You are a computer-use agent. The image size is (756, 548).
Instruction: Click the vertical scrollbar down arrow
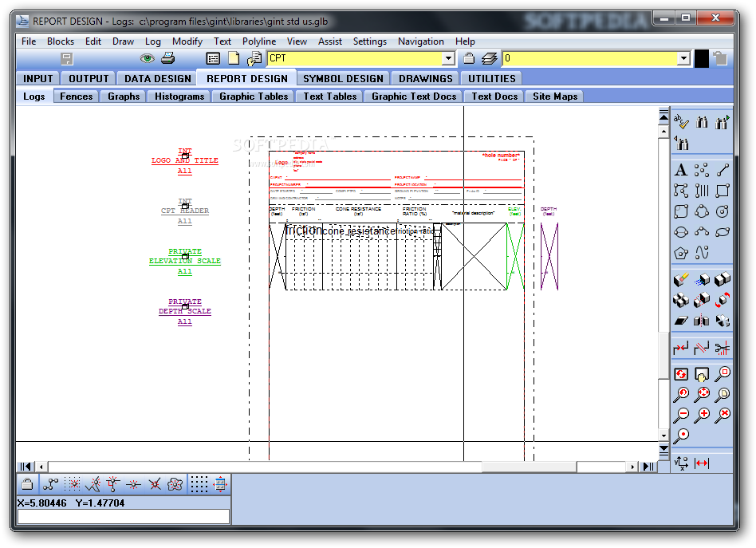tap(663, 436)
